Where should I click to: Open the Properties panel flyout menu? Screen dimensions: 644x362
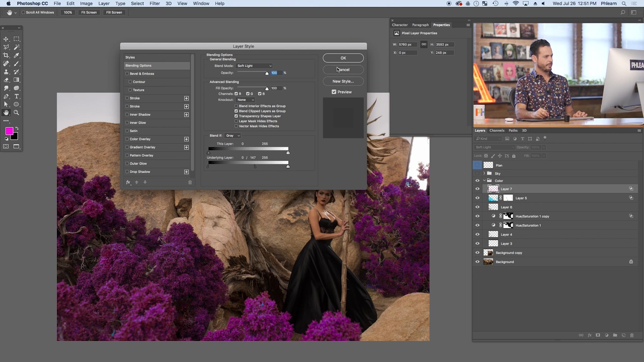tap(468, 25)
